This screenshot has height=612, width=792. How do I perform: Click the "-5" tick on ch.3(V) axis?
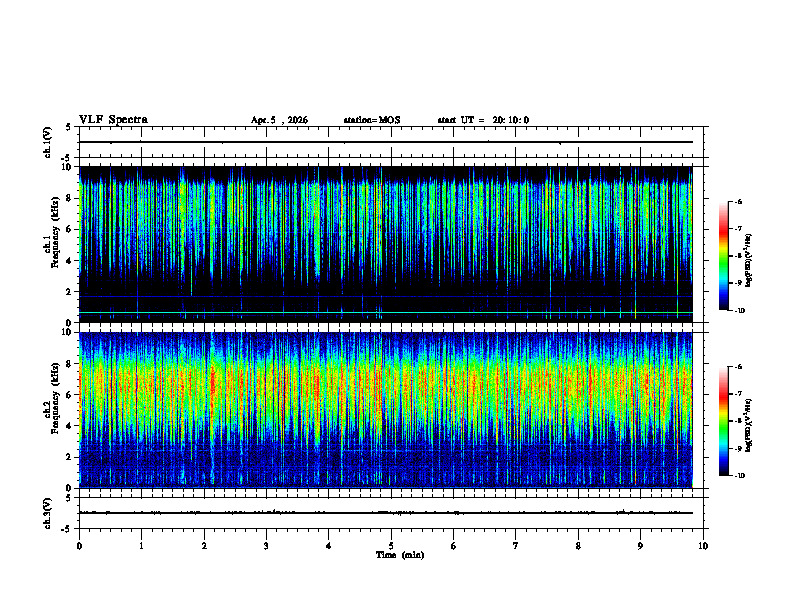tap(66, 529)
